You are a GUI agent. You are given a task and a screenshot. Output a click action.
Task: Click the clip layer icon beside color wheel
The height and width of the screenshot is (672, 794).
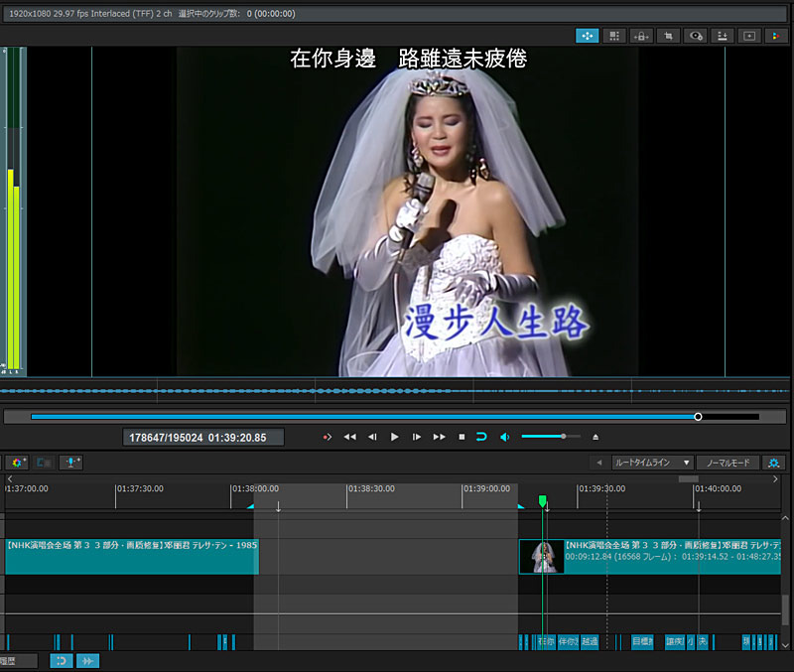(x=44, y=463)
